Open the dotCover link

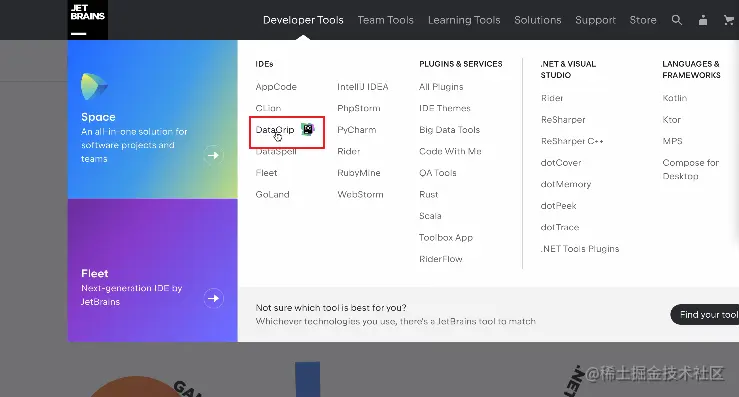click(x=561, y=163)
